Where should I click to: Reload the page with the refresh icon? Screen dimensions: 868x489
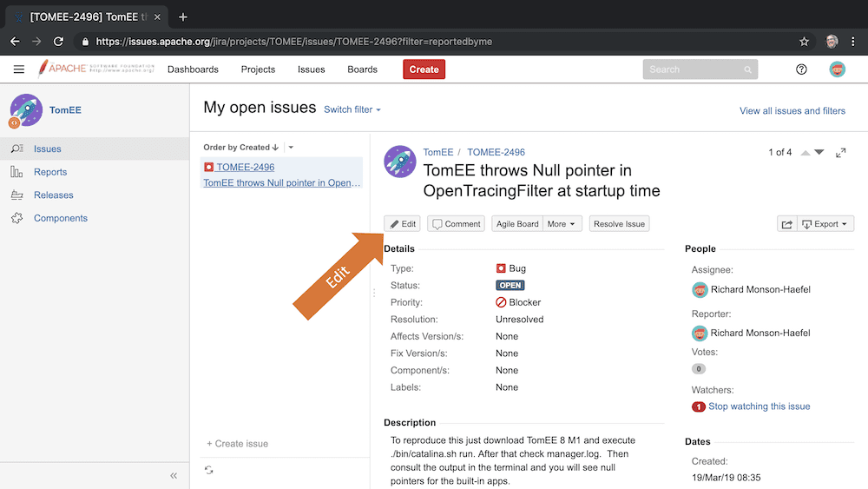coord(58,42)
